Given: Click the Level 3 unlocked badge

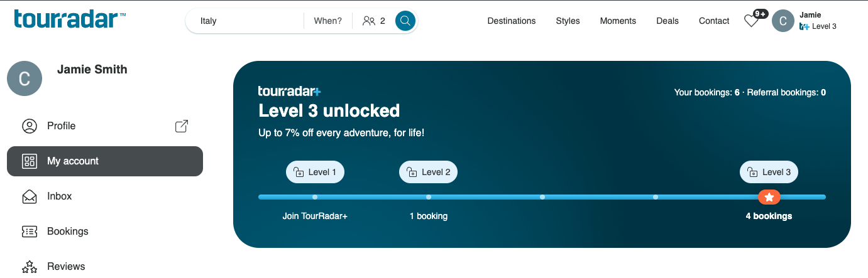Looking at the screenshot, I should 769,172.
